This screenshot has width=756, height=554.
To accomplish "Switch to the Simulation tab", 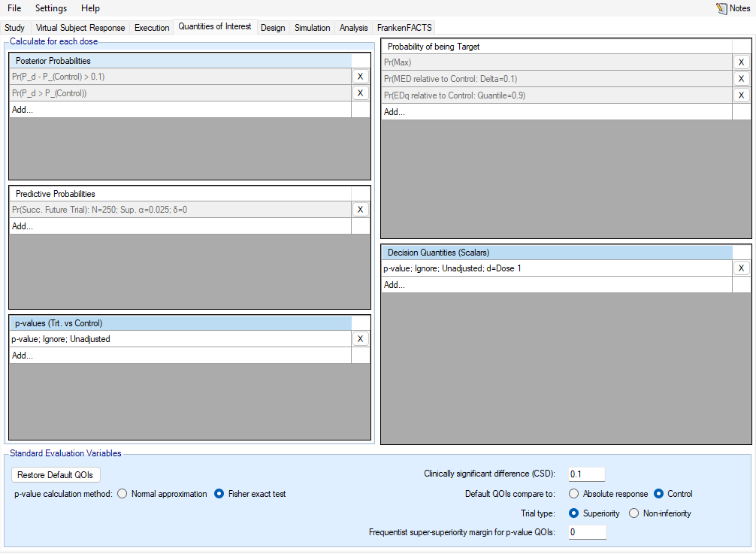I will [x=312, y=28].
